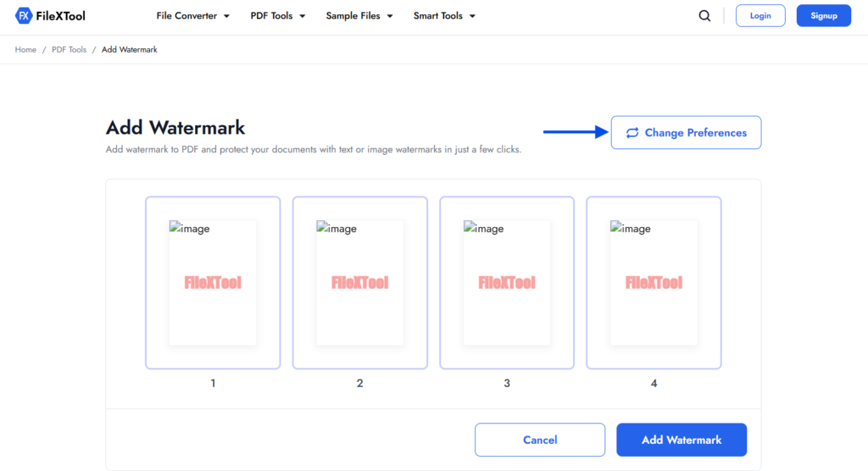The width and height of the screenshot is (868, 471).
Task: Click the Add Watermark page heading
Action: point(175,128)
